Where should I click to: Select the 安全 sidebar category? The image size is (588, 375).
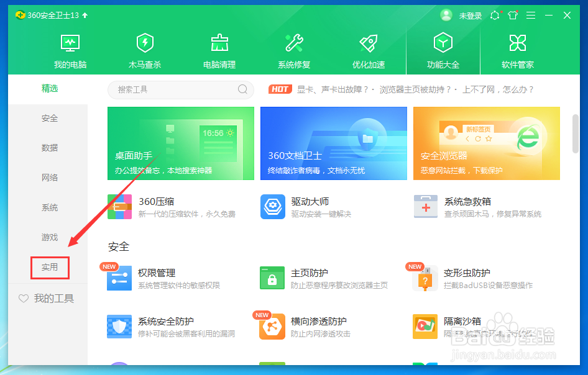(x=50, y=118)
